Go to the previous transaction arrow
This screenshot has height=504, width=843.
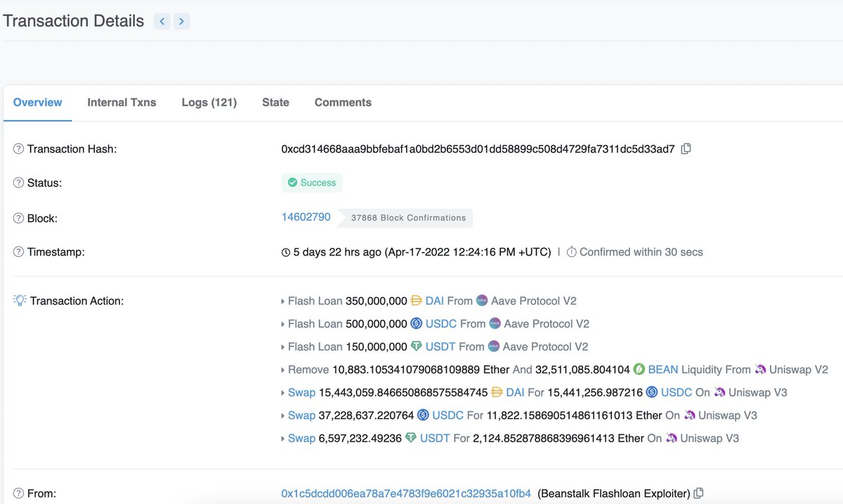click(162, 21)
